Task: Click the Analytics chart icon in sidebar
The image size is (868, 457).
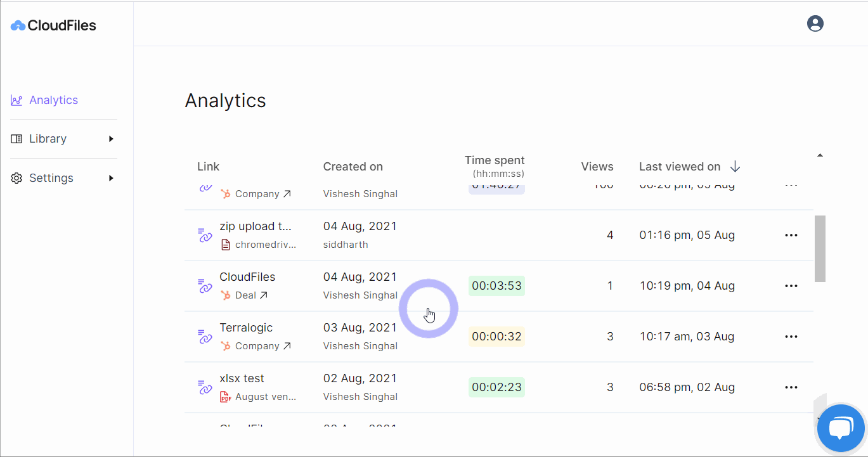Action: coord(16,100)
